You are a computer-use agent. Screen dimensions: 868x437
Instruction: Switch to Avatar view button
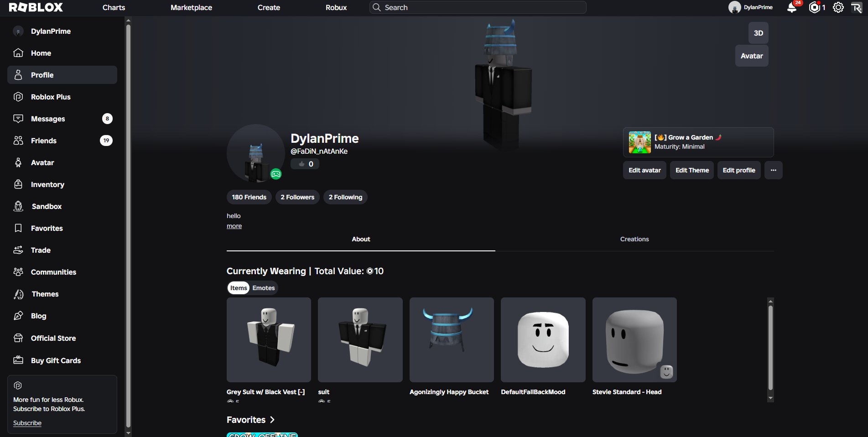752,56
